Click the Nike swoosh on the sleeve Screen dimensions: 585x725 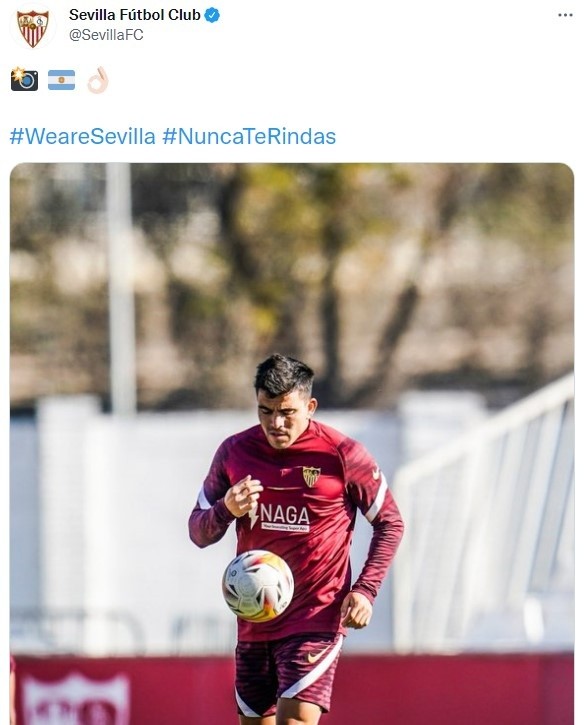376,473
